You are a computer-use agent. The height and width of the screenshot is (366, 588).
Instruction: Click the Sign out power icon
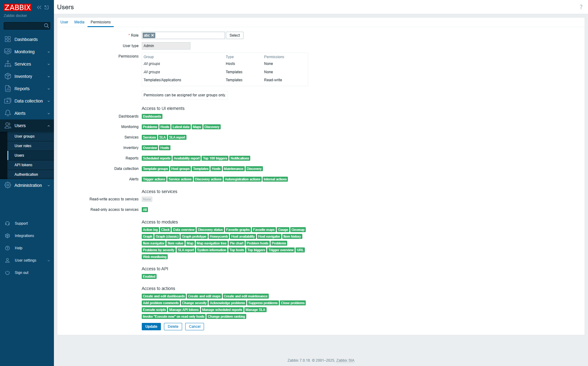point(8,273)
